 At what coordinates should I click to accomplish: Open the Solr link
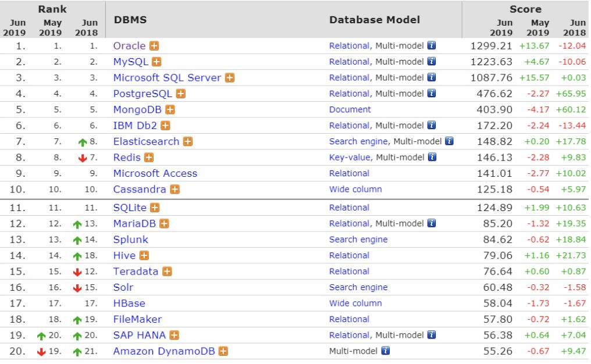123,287
